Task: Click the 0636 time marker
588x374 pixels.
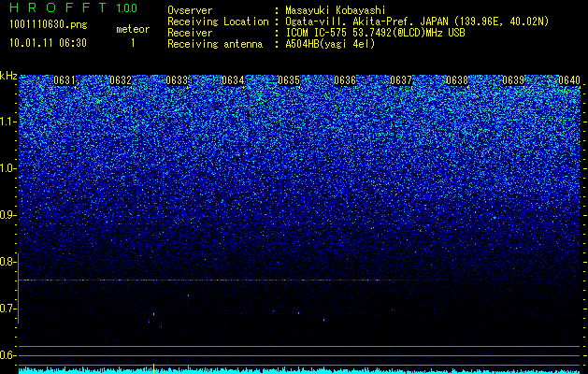Action: point(345,80)
